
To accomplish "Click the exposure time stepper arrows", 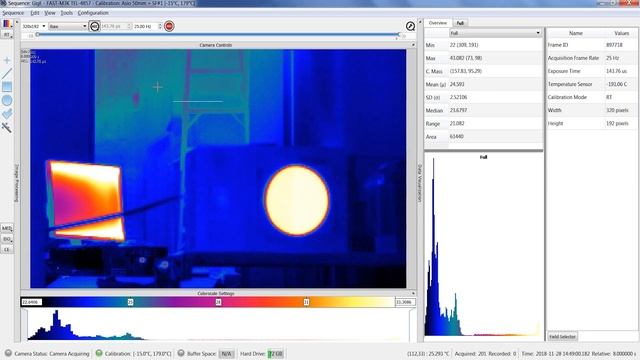I will click(x=129, y=26).
